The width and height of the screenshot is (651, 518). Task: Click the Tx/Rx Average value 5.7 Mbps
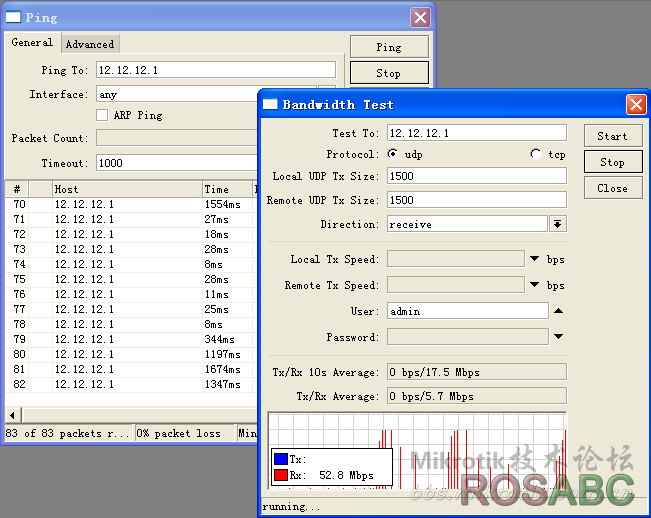coord(477,396)
